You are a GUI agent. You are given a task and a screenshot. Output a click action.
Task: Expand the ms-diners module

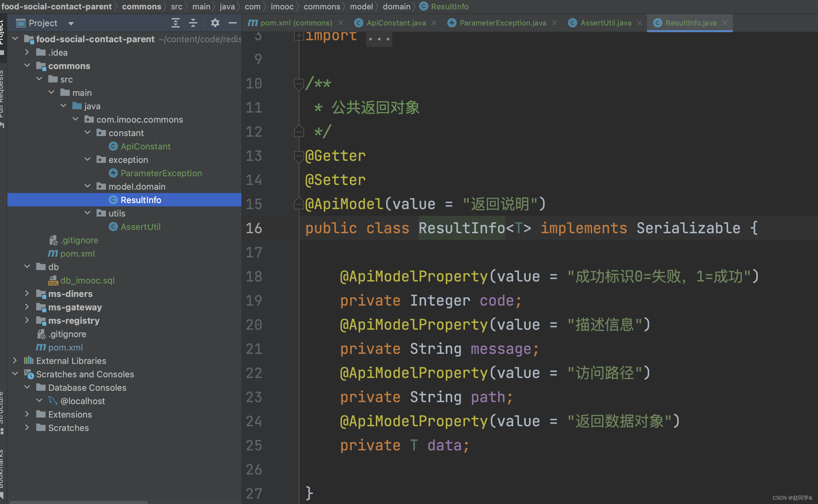27,294
